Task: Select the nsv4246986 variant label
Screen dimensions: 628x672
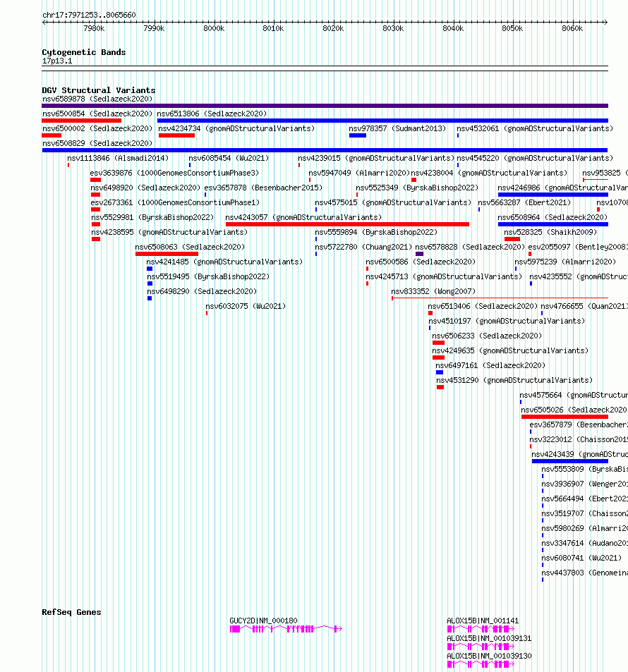Action: [x=563, y=188]
